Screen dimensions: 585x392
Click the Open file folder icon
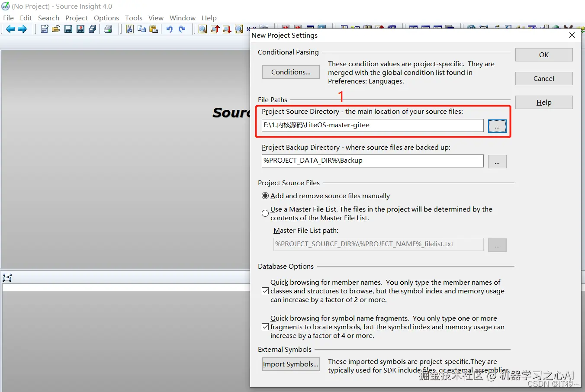tap(56, 29)
